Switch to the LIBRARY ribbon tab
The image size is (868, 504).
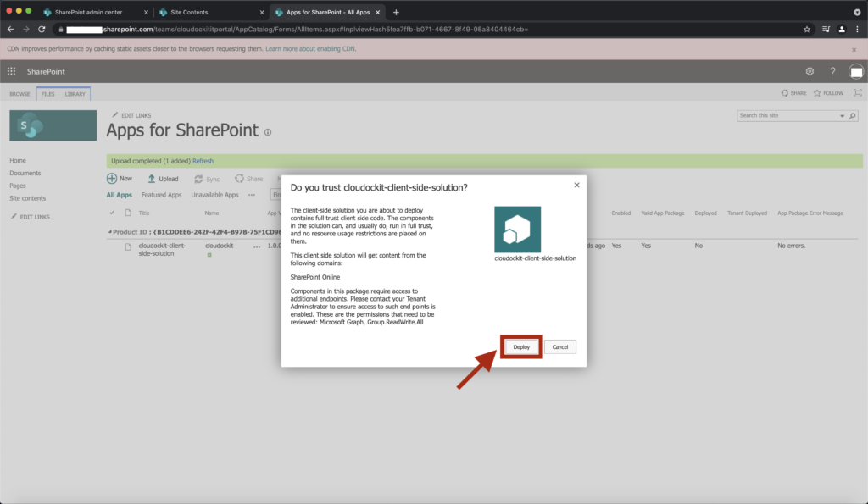pyautogui.click(x=75, y=94)
